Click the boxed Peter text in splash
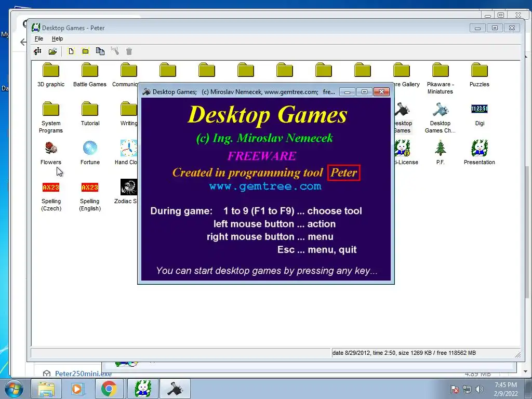The height and width of the screenshot is (399, 532). pyautogui.click(x=344, y=172)
